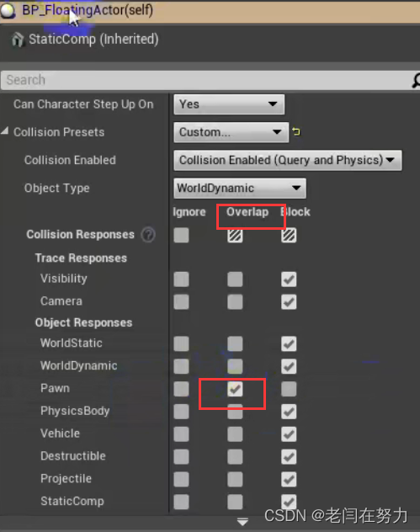Open the Can Character Step Up On dropdown
Image resolution: width=420 pixels, height=532 pixels.
click(x=229, y=104)
